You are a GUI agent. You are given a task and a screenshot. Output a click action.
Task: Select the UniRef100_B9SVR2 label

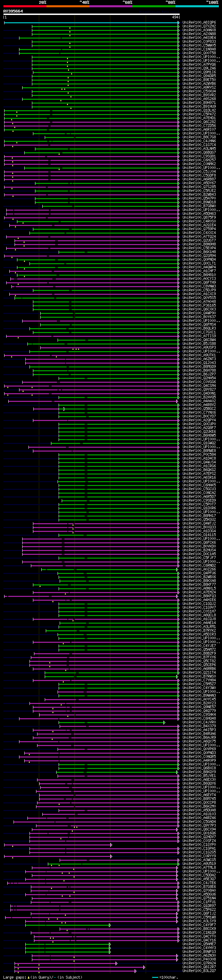click(x=199, y=95)
